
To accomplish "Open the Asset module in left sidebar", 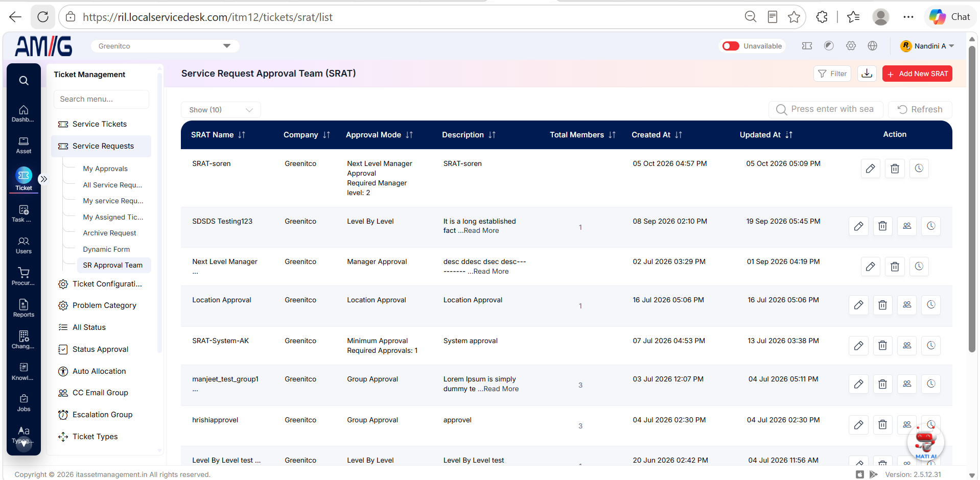I will (24, 145).
